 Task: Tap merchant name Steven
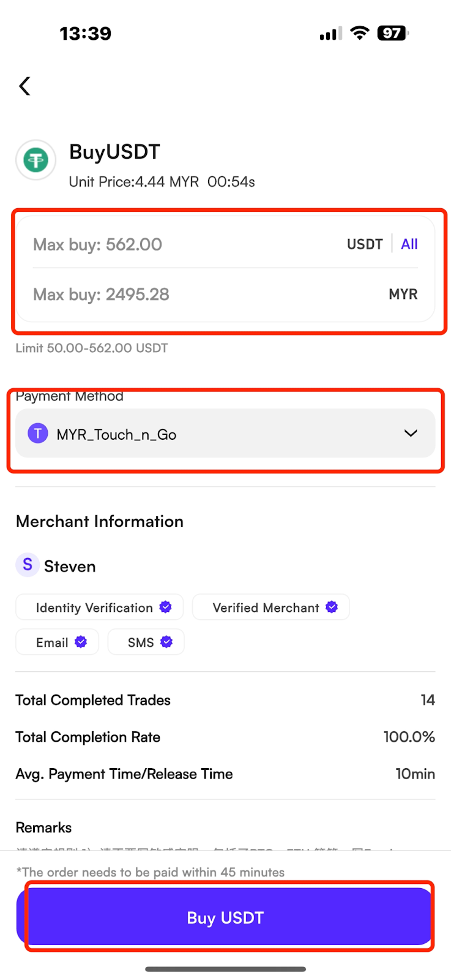[70, 566]
